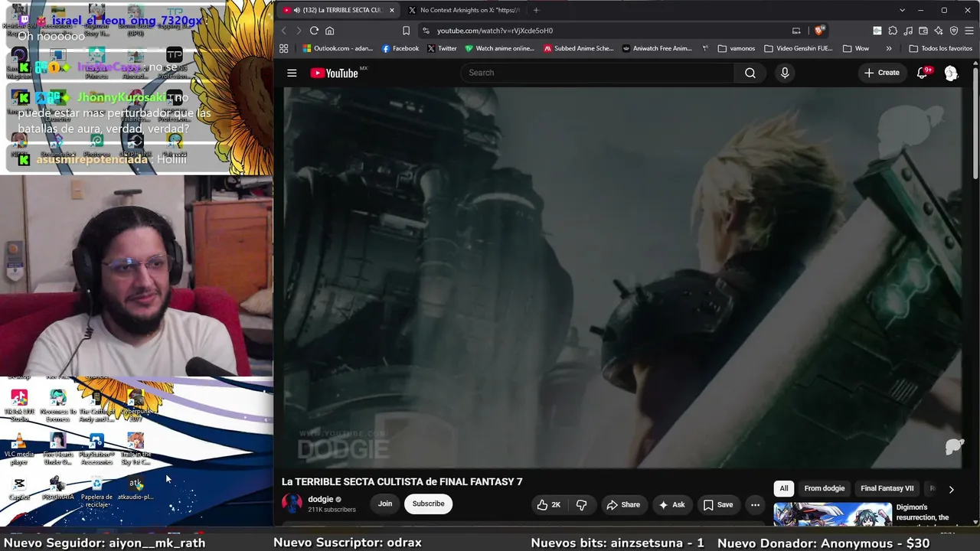Screen dimensions: 980x551
Task: Open YouTube notifications bell
Action: (x=923, y=73)
